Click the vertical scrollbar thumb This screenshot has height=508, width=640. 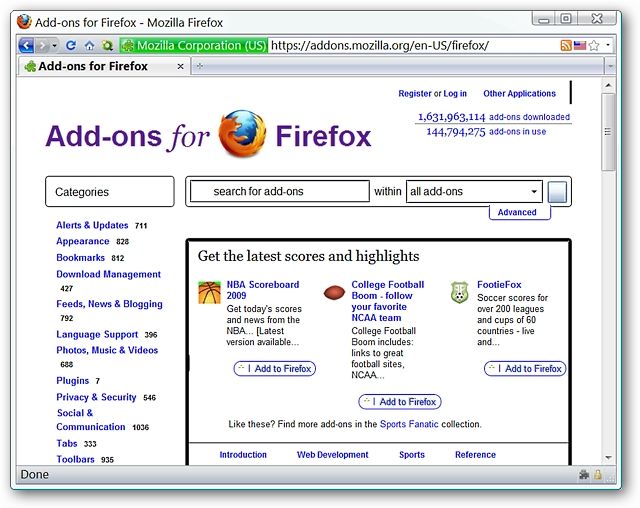[608, 132]
